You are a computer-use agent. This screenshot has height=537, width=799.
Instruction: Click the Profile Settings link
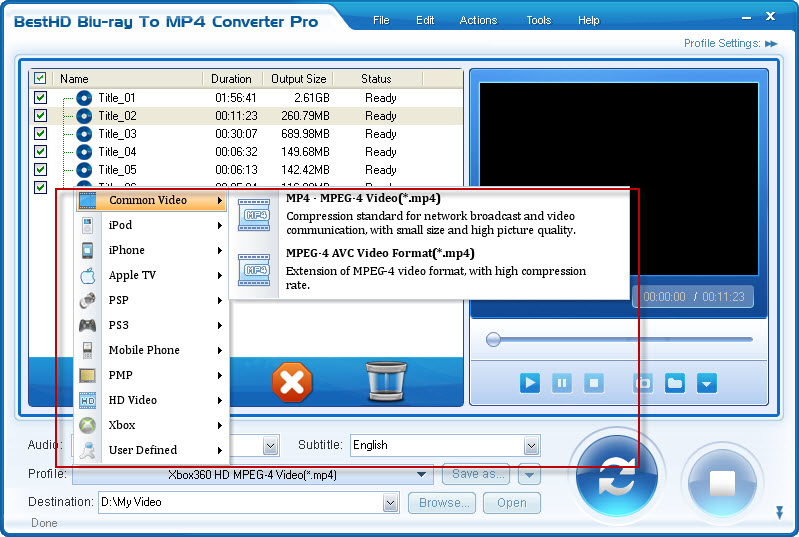(722, 43)
